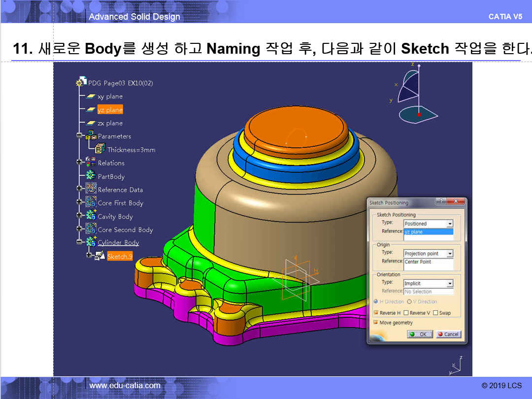Select the Cavity Body icon

pos(91,216)
